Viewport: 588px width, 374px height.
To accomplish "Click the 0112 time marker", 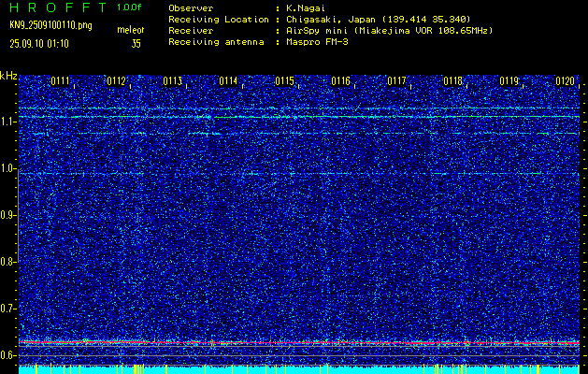I will click(116, 81).
